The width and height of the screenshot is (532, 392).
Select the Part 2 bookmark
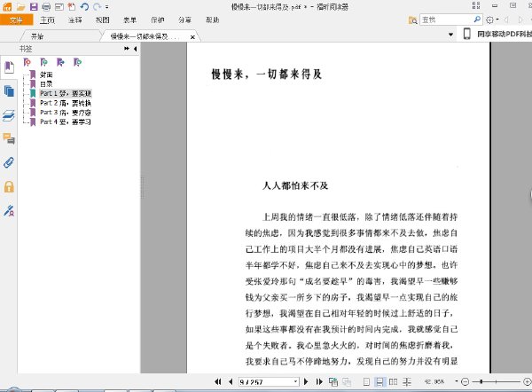tap(66, 103)
